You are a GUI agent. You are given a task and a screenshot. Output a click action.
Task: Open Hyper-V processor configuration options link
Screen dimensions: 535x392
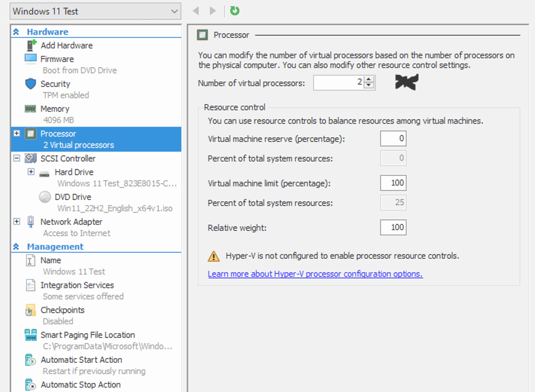point(315,274)
